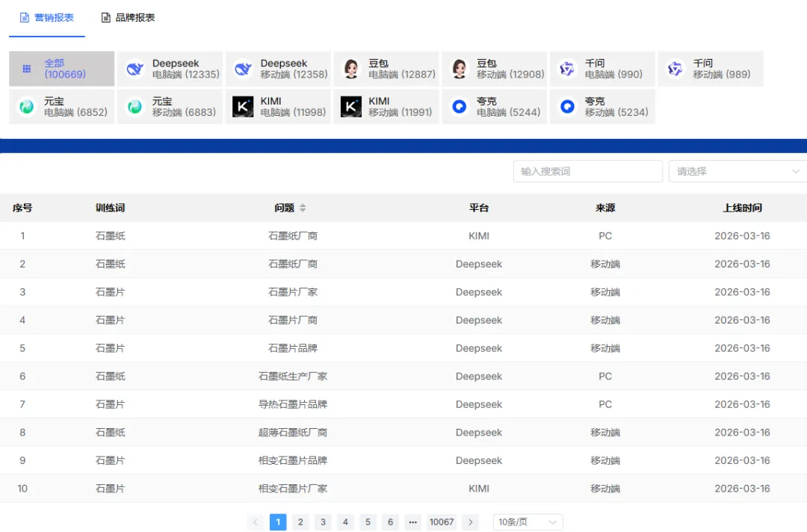Focus the 输入搜索词 search field
Viewport: 807px width, 532px height.
coord(588,171)
